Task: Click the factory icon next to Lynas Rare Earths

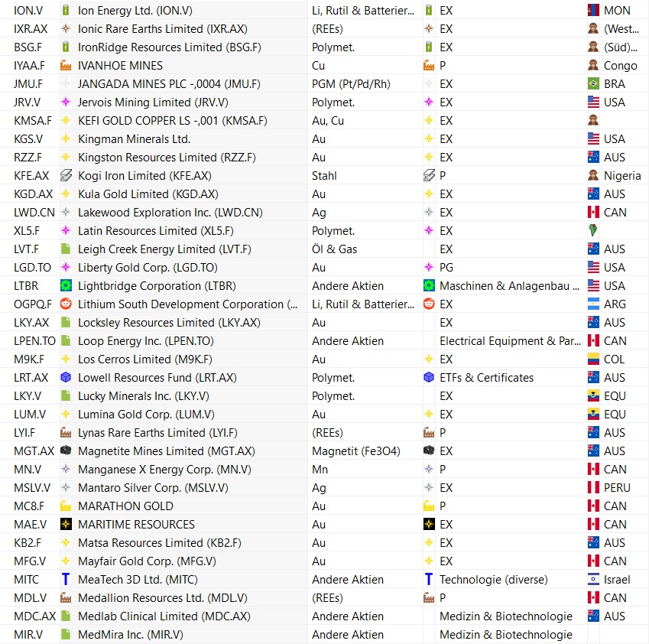Action: pyautogui.click(x=66, y=432)
